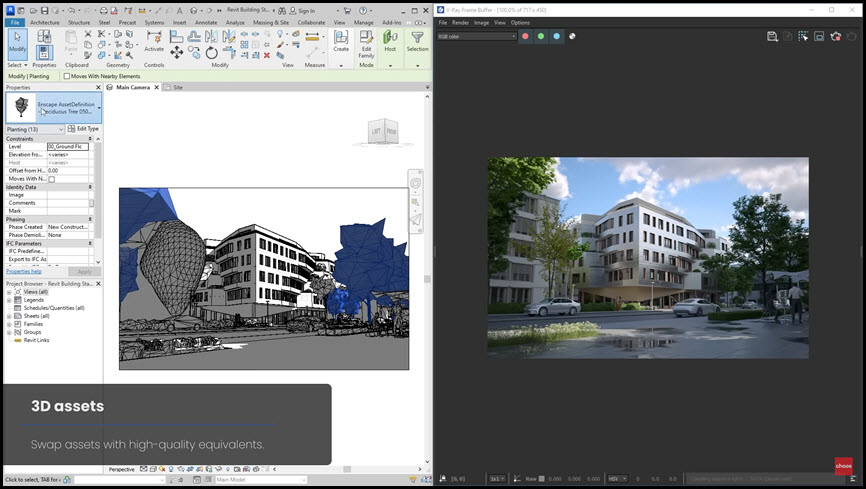The height and width of the screenshot is (489, 866).
Task: Click the Properties help link
Action: coord(24,271)
